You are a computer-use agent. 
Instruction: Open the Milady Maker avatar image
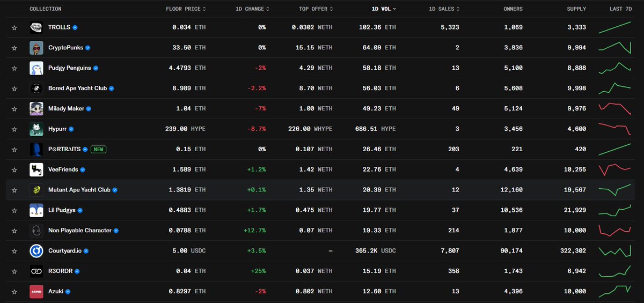[x=36, y=109]
